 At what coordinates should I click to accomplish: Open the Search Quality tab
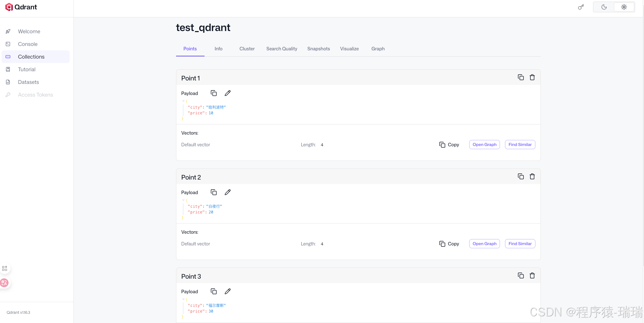click(282, 49)
